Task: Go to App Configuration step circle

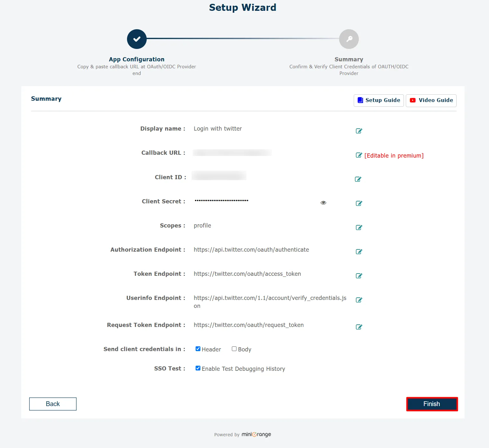Action: coord(137,39)
